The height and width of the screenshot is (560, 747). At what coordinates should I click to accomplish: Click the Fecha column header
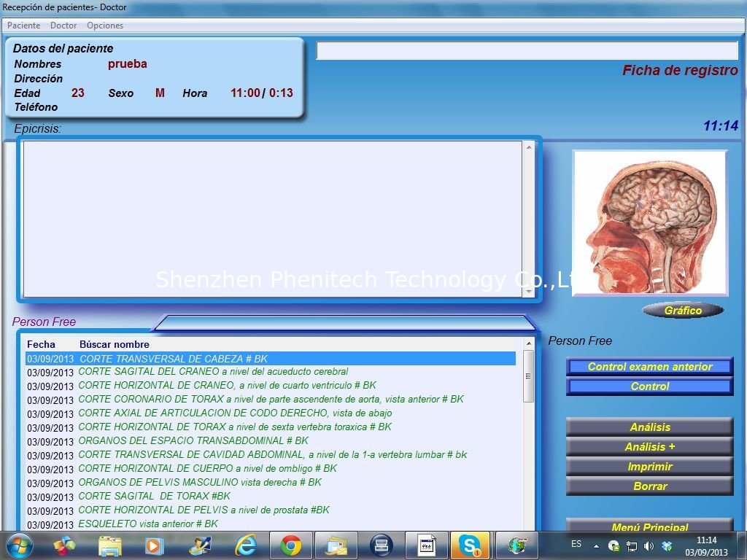point(41,344)
